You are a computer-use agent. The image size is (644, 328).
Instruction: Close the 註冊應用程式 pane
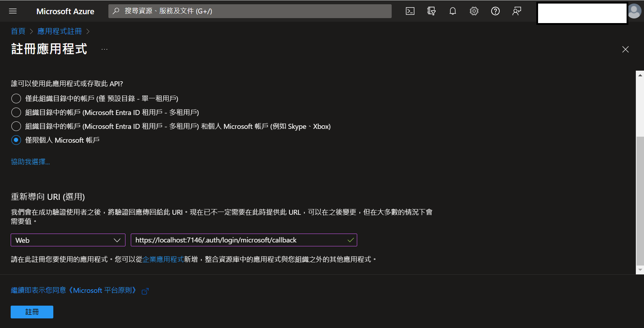click(x=626, y=49)
